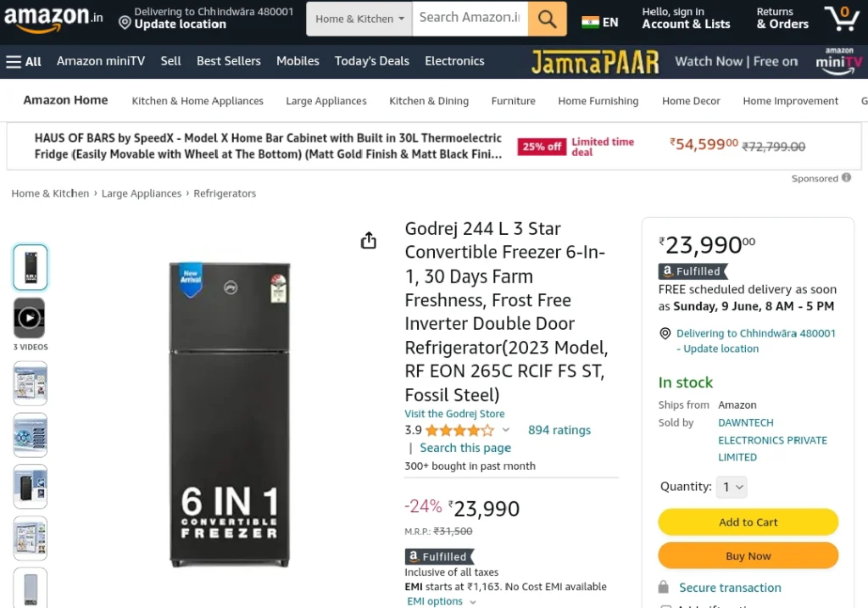
Task: Click the India flag language selector
Action: (x=599, y=22)
